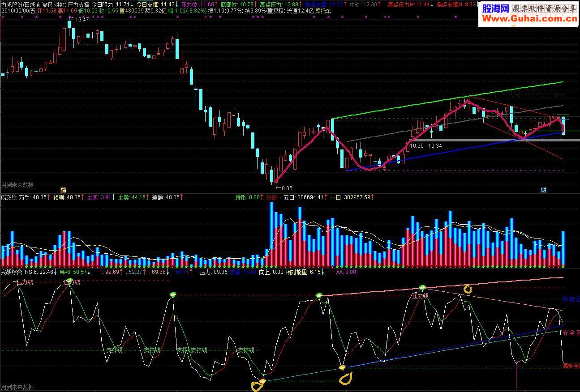Screen dimensions: 580x392
Task: Select the 主买: 3.91 value
Action: (x=99, y=197)
